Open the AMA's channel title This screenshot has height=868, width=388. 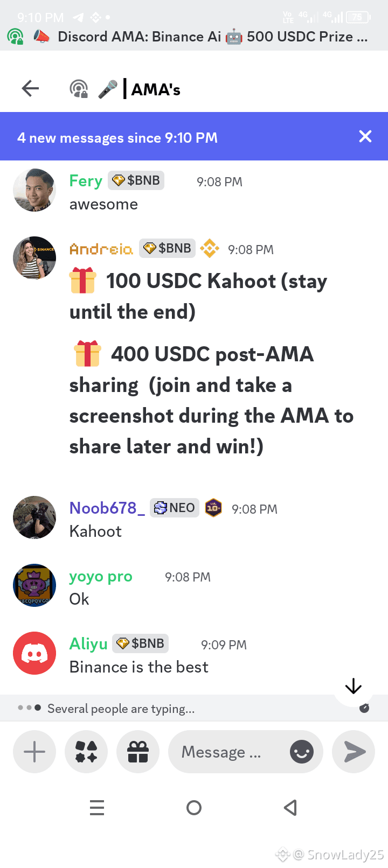pos(156,89)
